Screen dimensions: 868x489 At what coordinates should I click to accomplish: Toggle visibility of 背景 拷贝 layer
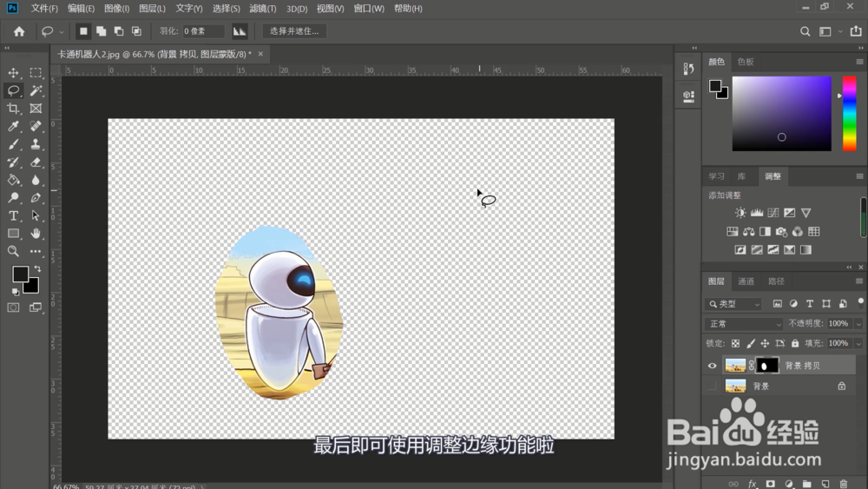pos(712,366)
